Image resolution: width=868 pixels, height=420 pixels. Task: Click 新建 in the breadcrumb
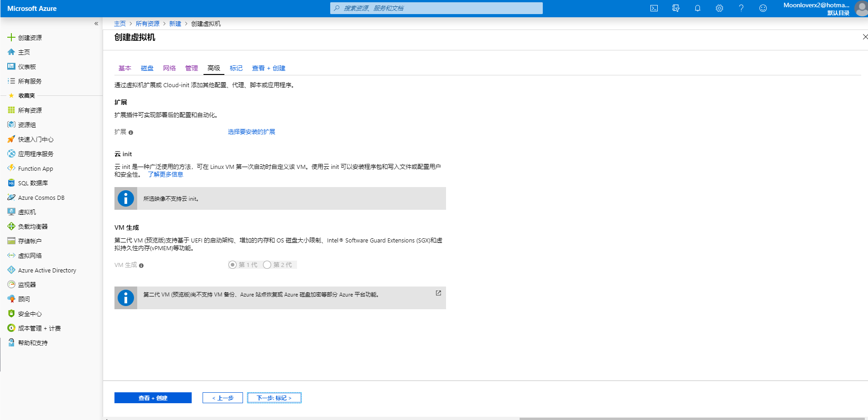(175, 24)
